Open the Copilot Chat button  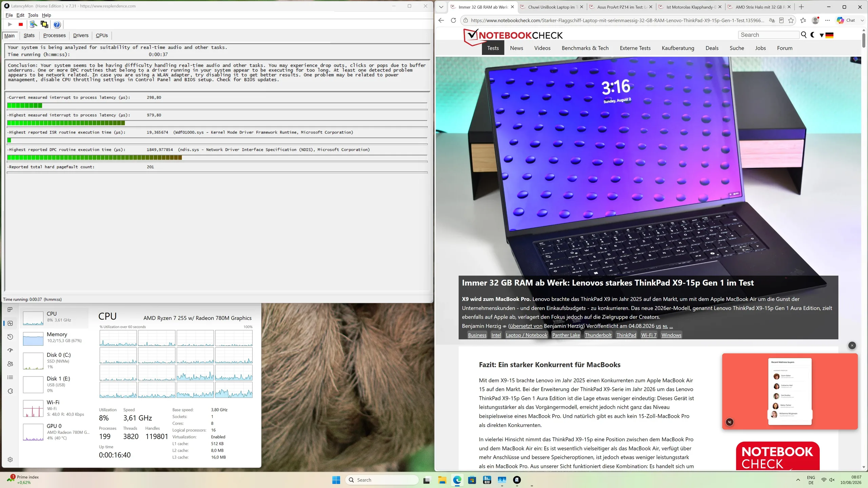(846, 20)
